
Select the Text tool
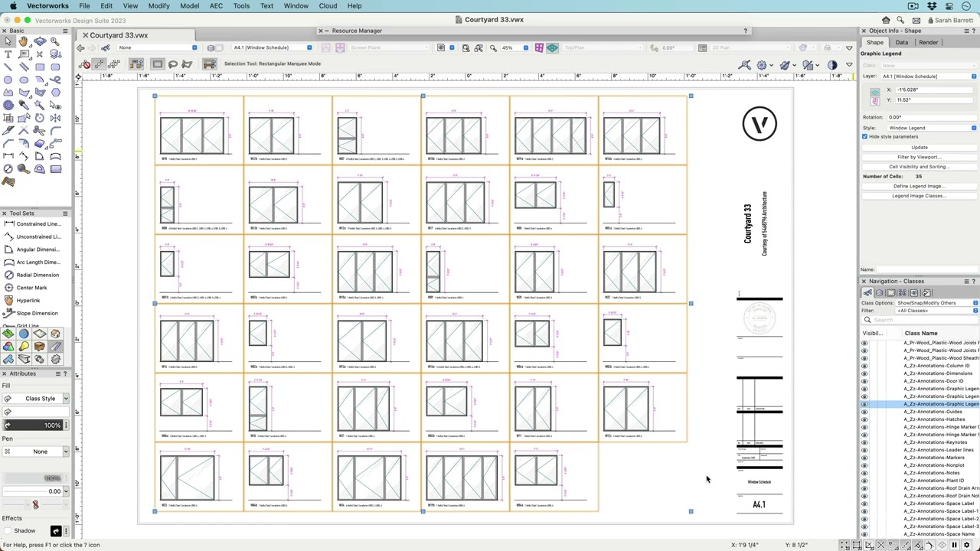tap(8, 54)
